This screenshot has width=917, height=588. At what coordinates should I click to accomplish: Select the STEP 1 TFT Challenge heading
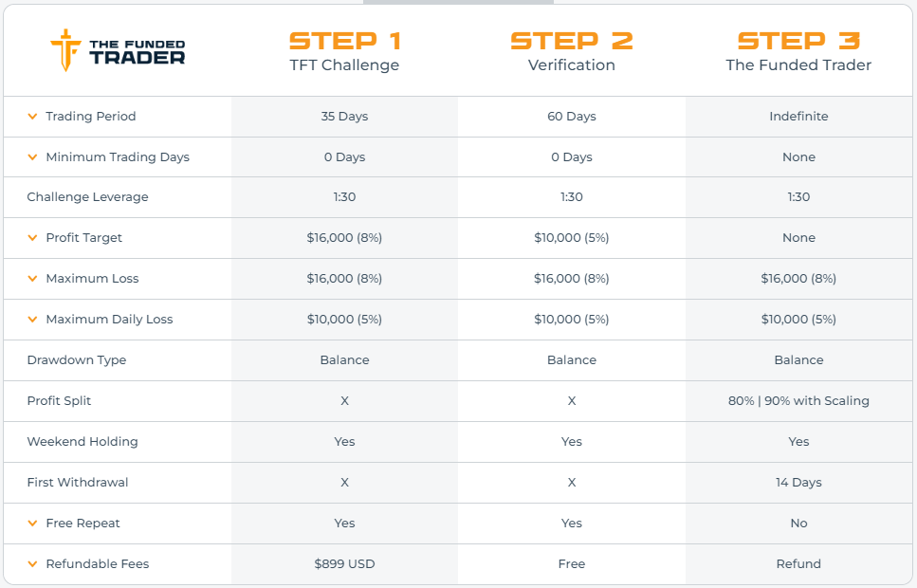[x=344, y=51]
